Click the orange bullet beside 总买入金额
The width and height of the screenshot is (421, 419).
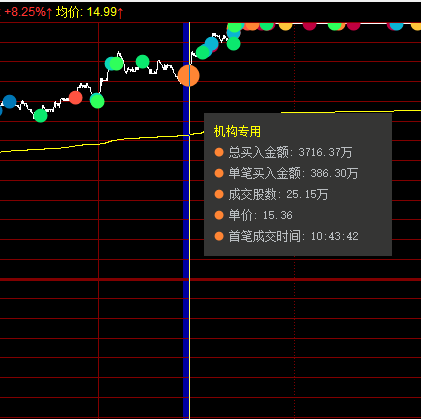coord(219,152)
